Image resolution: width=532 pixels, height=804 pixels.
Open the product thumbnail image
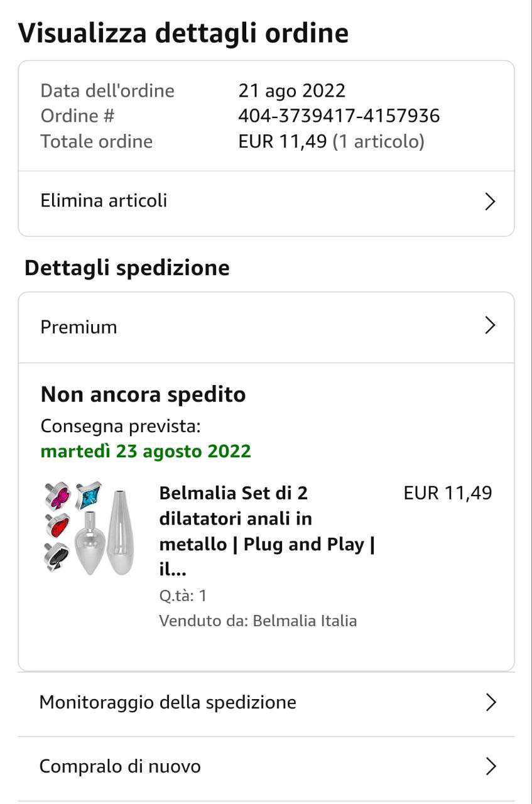(x=82, y=528)
